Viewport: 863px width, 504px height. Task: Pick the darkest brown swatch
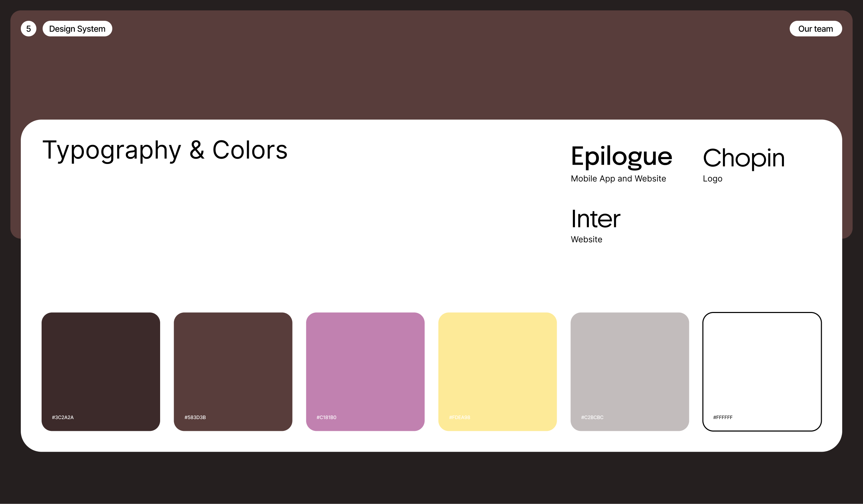coord(101,364)
